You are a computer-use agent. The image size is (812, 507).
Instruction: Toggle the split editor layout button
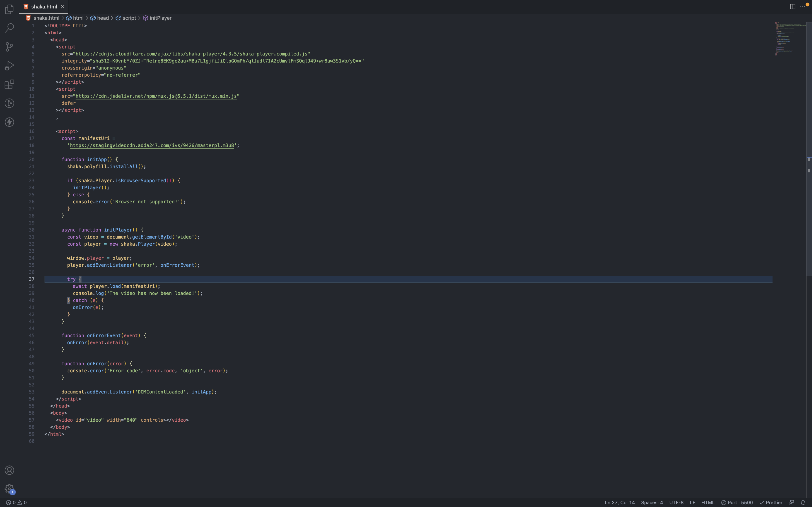(793, 6)
